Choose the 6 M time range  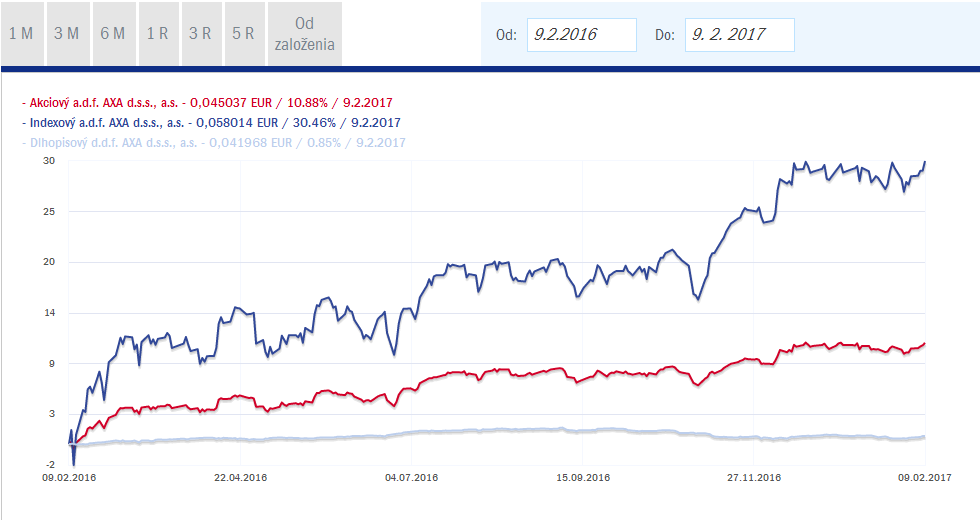(114, 33)
